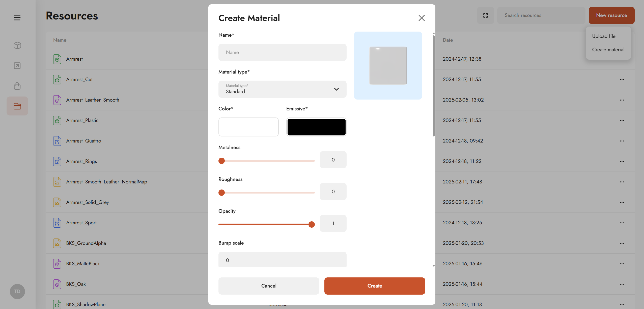
Task: Open the hamburger menu icon
Action: click(17, 17)
